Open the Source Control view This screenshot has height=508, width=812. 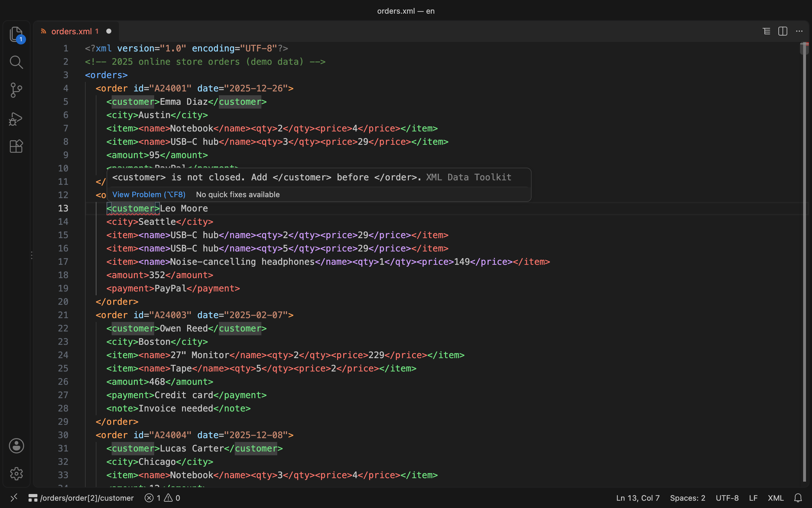pyautogui.click(x=16, y=90)
